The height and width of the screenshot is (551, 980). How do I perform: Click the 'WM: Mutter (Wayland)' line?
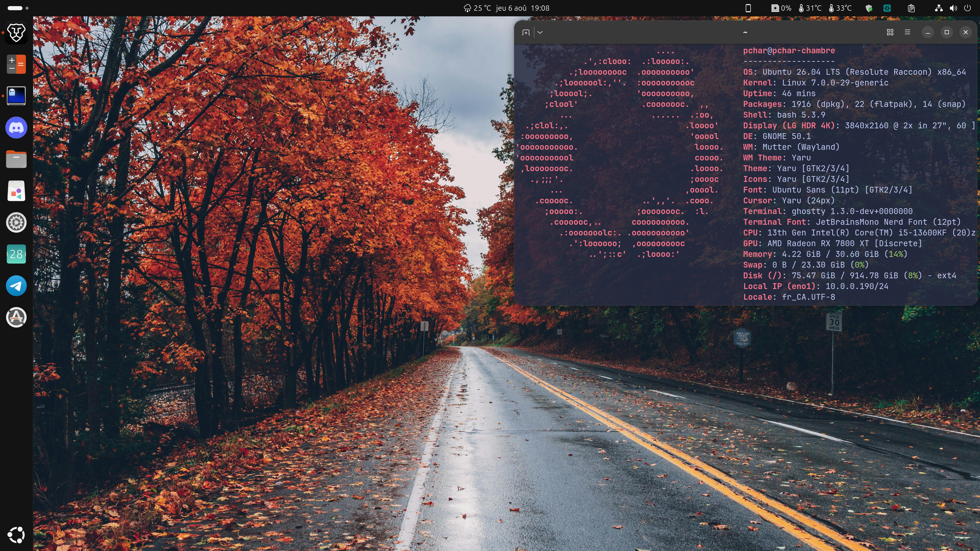click(x=791, y=147)
